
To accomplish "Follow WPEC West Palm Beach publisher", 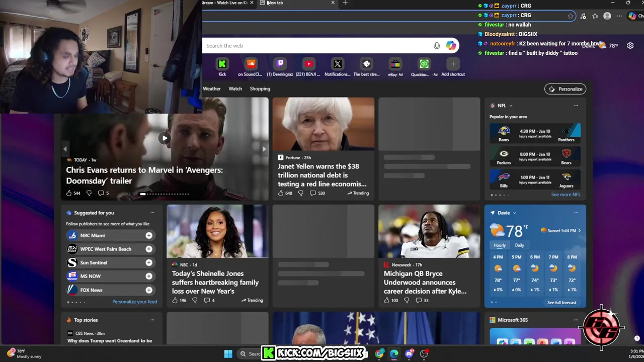I will point(149,249).
